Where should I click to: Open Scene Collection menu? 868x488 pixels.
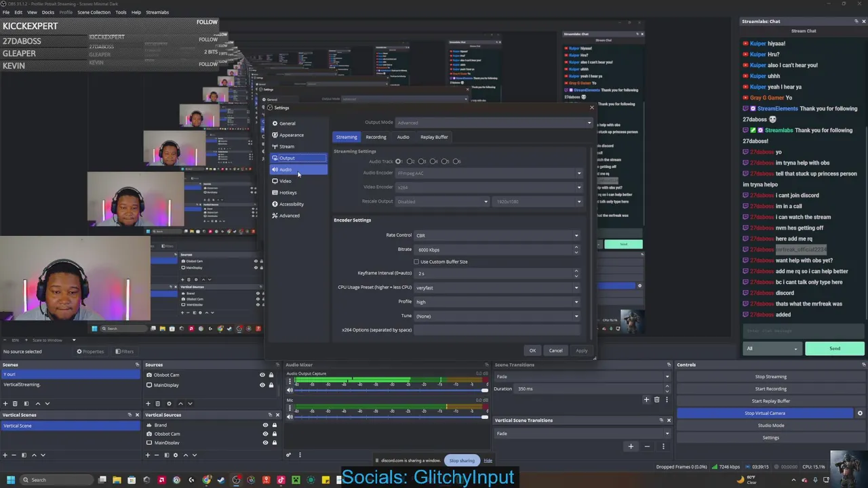94,12
